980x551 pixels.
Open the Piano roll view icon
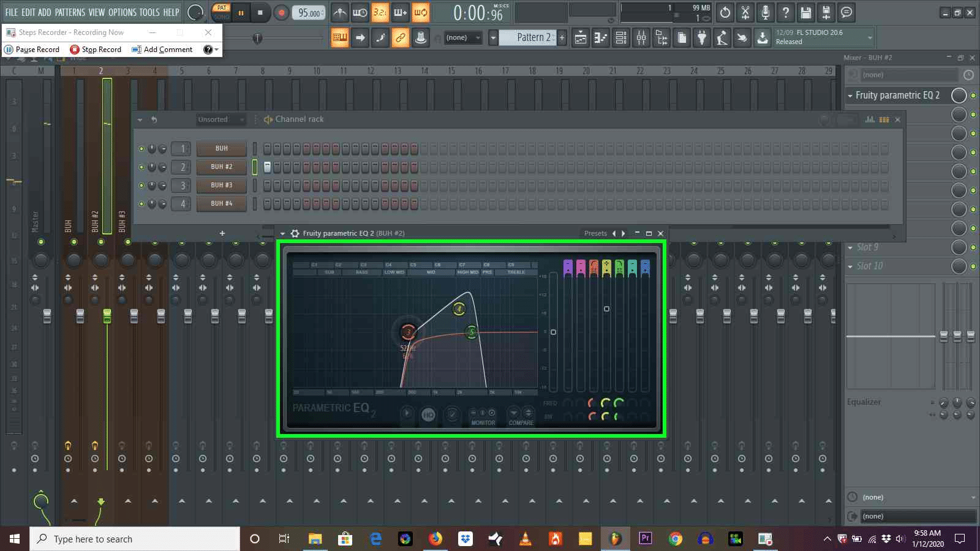click(601, 38)
